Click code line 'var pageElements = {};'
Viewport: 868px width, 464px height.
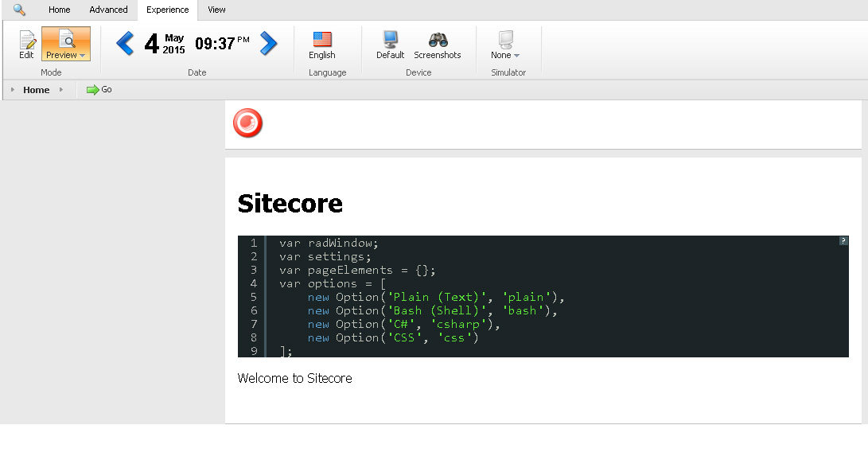click(357, 271)
